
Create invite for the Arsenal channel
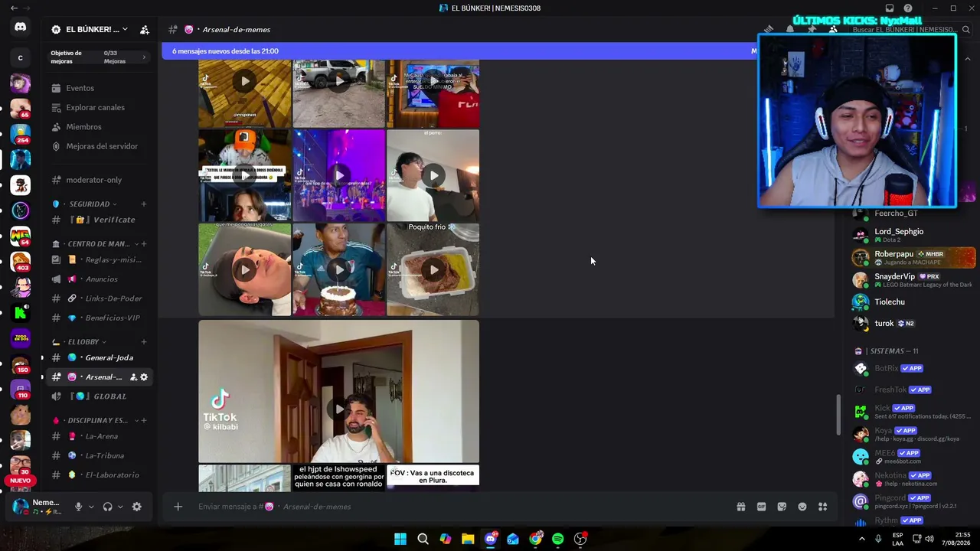pos(133,377)
